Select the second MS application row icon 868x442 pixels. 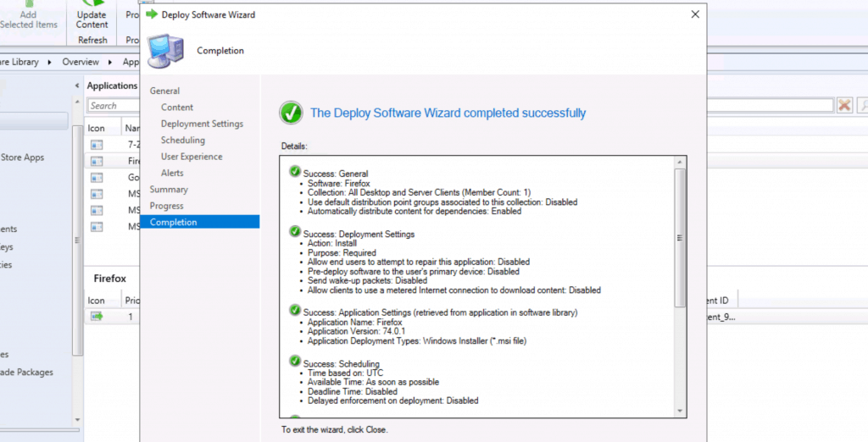click(97, 210)
